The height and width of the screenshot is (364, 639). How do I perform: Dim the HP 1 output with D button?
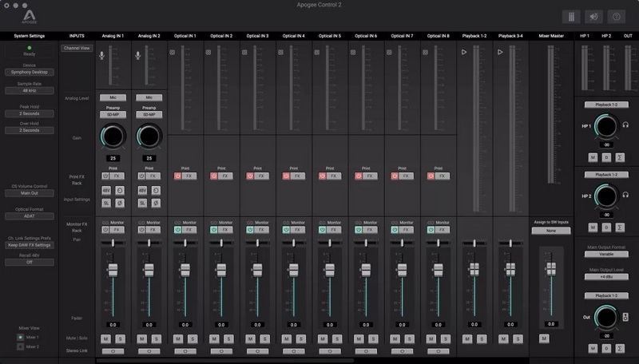pos(606,157)
